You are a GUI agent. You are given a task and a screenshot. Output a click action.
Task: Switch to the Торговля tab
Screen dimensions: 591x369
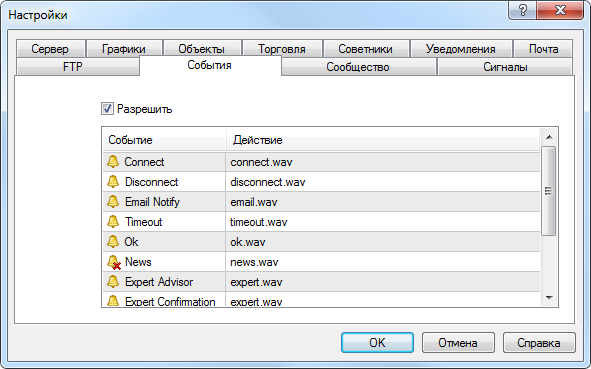[282, 49]
